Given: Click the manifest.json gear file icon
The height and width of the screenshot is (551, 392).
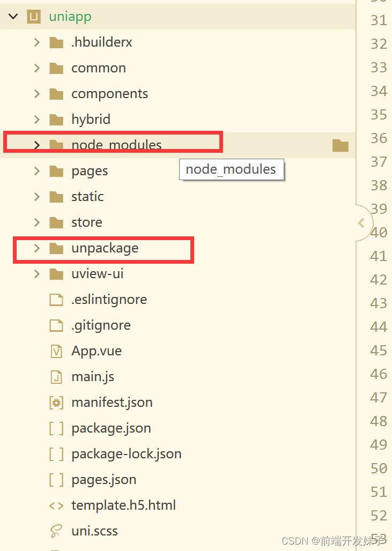Looking at the screenshot, I should click(x=57, y=403).
